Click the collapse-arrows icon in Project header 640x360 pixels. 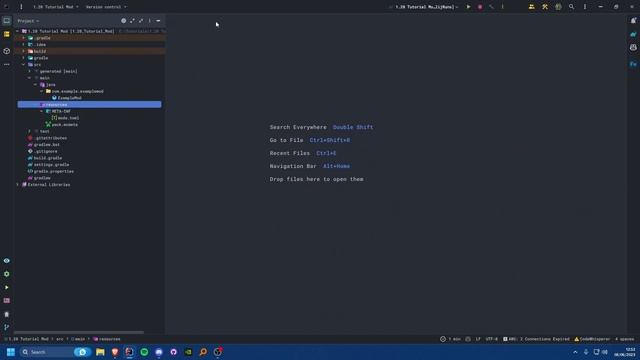click(x=141, y=21)
